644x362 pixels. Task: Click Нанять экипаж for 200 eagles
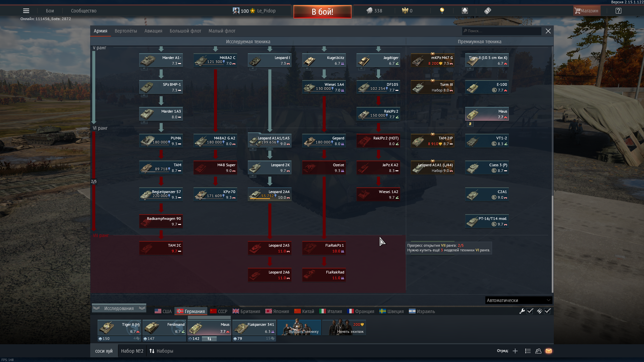coord(344,327)
